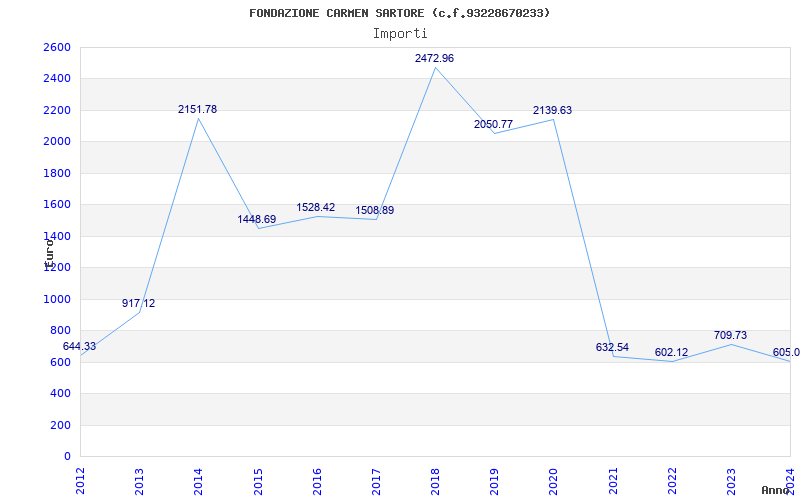The height and width of the screenshot is (500, 800).
Task: Click the 2014 x-axis year label
Action: coord(198,480)
